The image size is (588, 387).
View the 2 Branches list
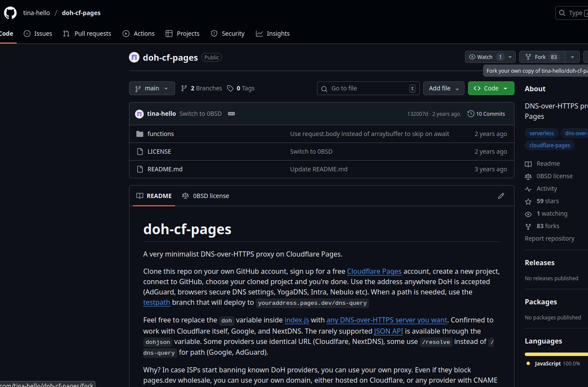click(x=201, y=88)
